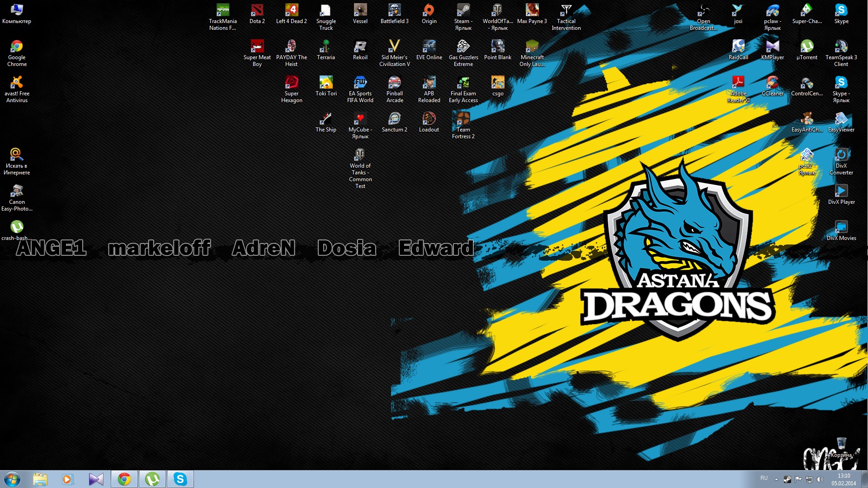Open Skype from the taskbar
This screenshot has width=868, height=488.
(x=180, y=479)
